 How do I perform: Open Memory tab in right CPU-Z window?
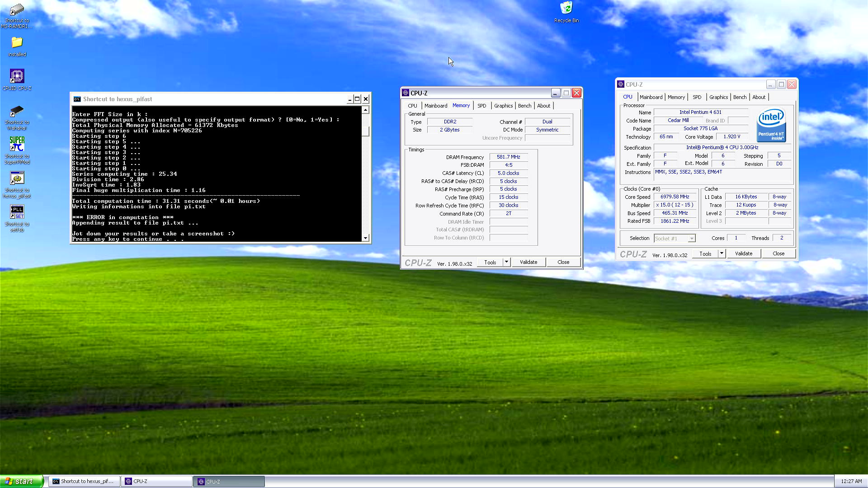pos(676,97)
